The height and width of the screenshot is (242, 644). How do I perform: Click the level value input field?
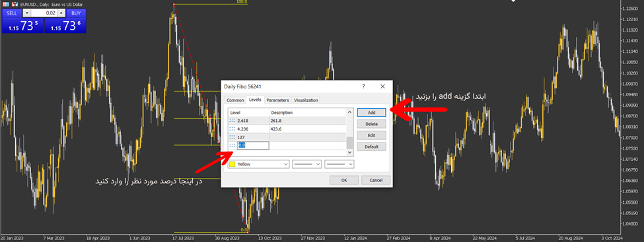coord(253,145)
